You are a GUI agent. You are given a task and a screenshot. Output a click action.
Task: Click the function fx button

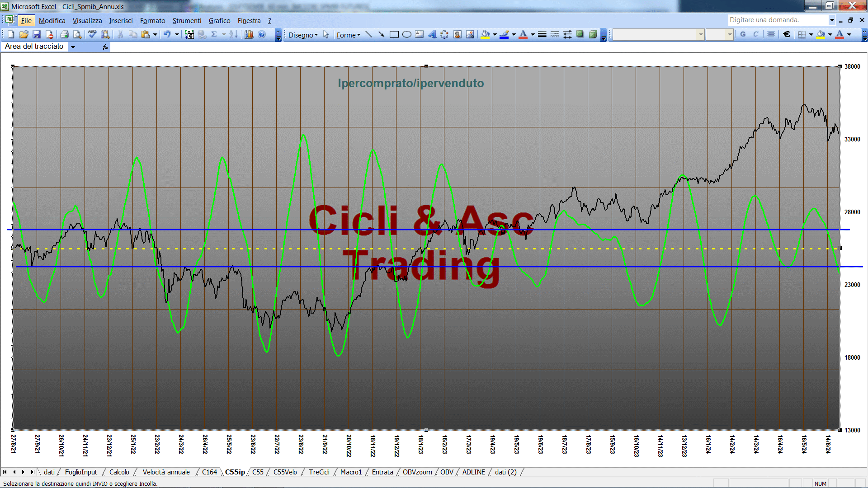(105, 47)
